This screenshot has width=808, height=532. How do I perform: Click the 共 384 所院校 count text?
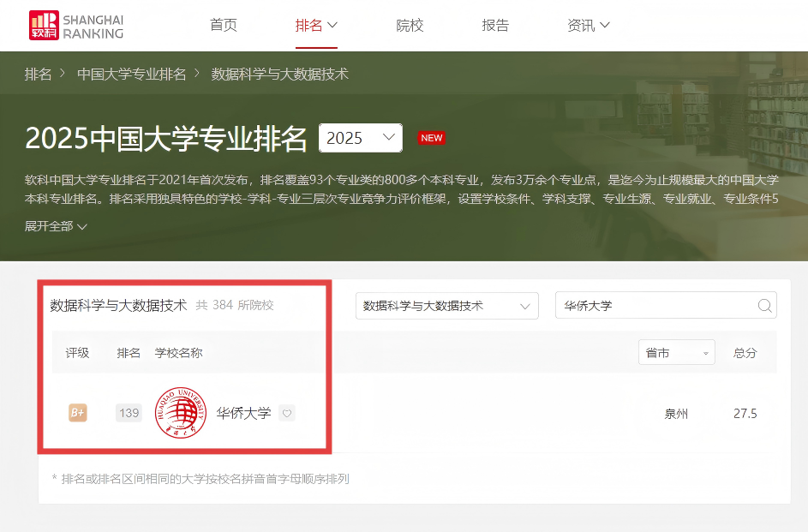click(235, 305)
